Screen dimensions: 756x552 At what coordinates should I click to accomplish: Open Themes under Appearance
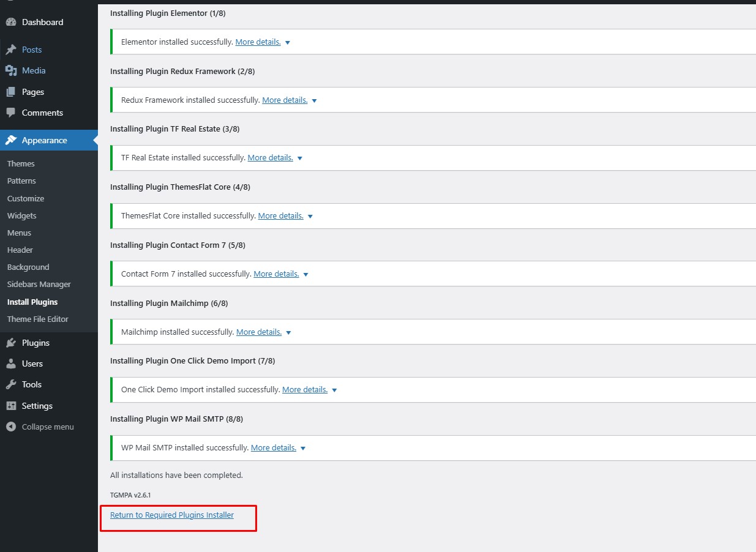(21, 163)
